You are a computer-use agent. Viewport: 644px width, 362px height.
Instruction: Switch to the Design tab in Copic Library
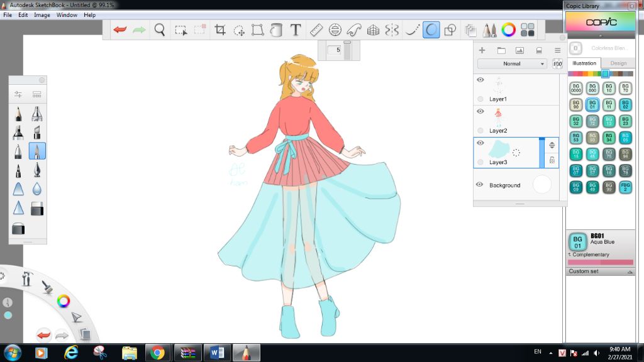coord(618,63)
